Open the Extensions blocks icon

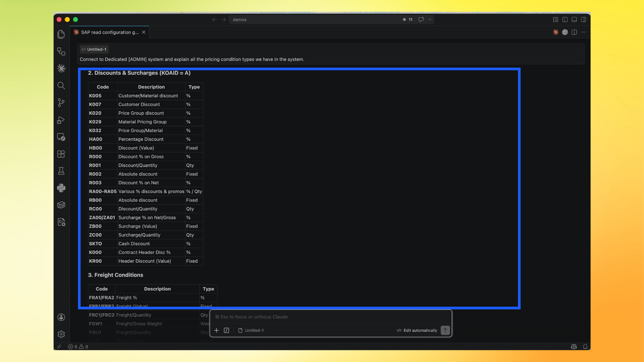point(61,154)
